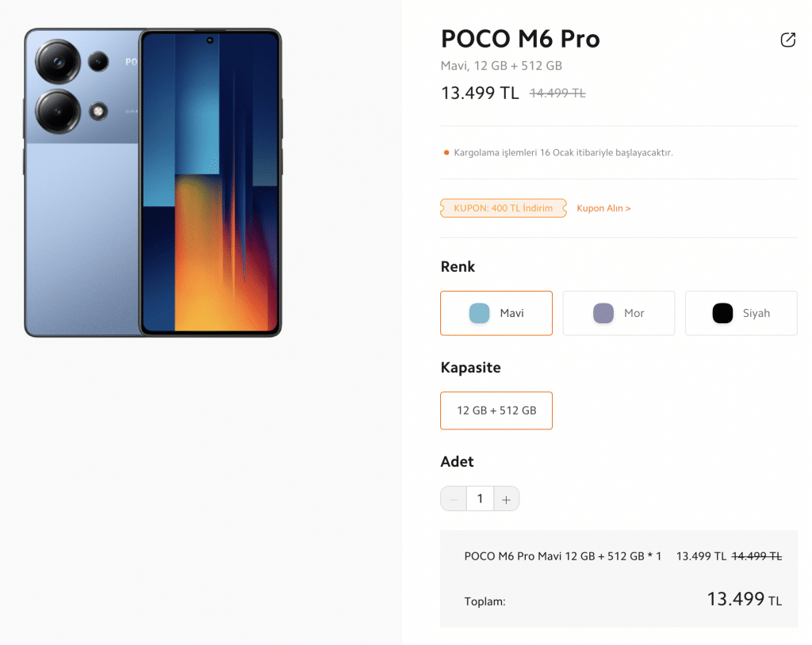Open the Kupon Alın link
812x645 pixels.
(x=603, y=208)
